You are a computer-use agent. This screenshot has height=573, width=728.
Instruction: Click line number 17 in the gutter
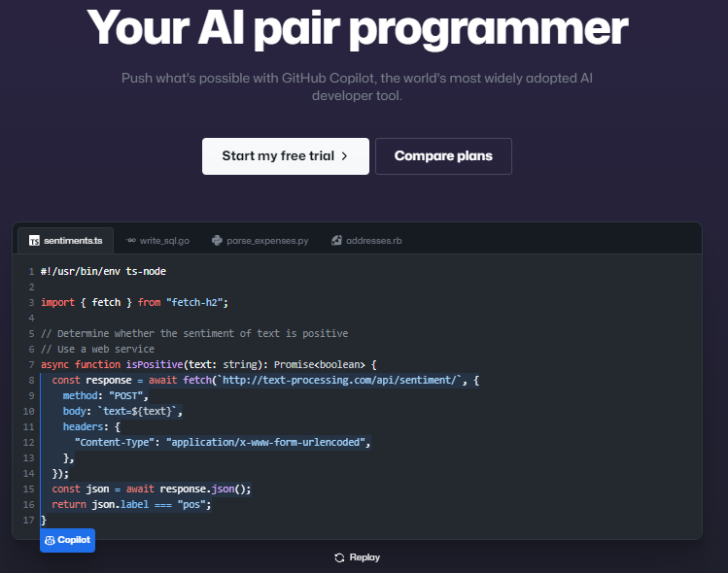(28, 521)
